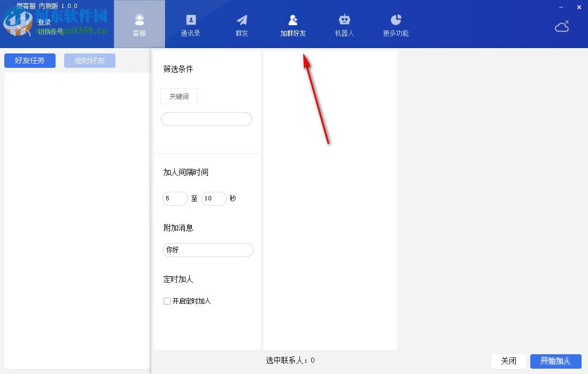Click the 开始加人 start adding button
This screenshot has height=374, width=588.
click(x=556, y=361)
